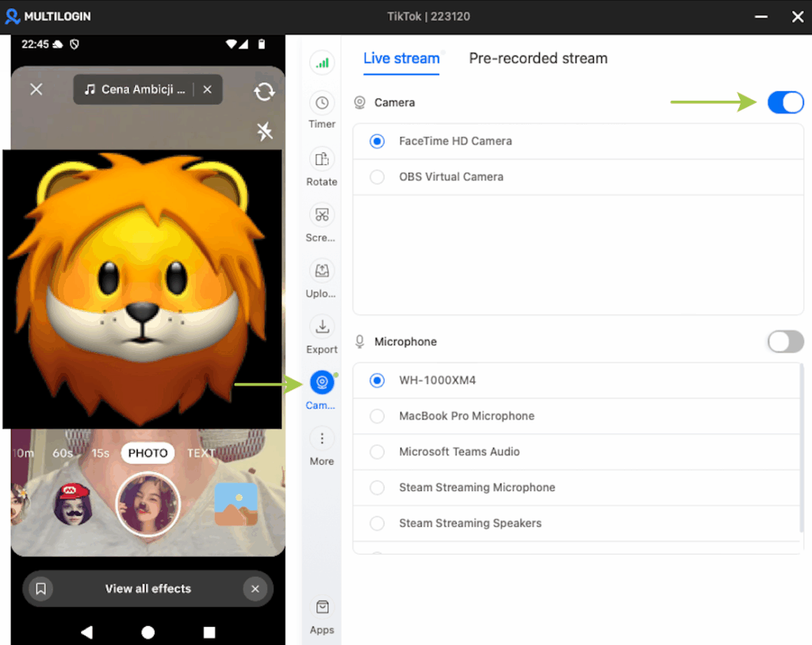Viewport: 812px width, 645px height.
Task: Select FaceTime HD Camera radio button
Action: [x=377, y=141]
